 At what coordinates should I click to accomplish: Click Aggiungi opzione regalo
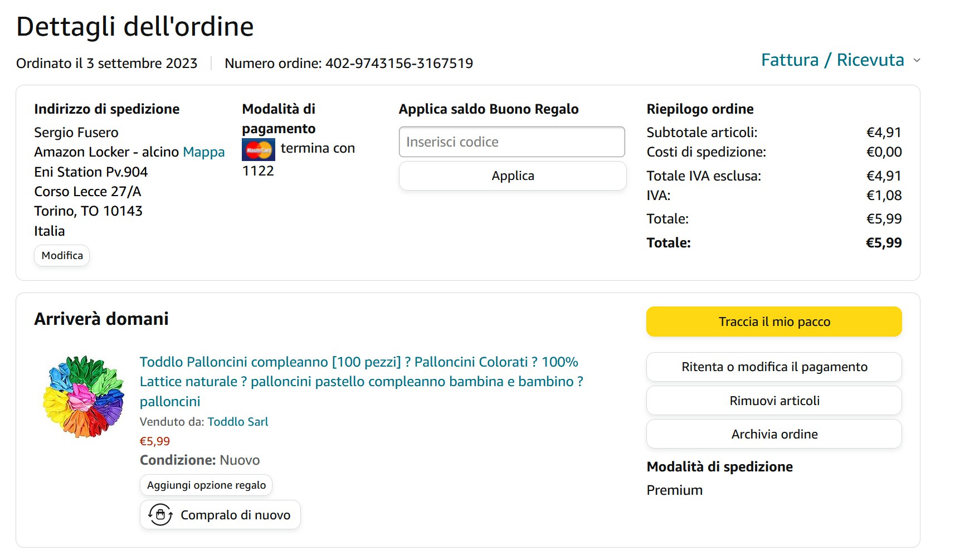(206, 485)
